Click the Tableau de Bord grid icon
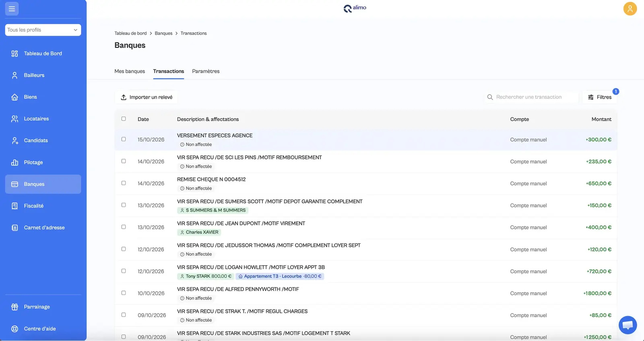The height and width of the screenshot is (341, 644). [14, 54]
